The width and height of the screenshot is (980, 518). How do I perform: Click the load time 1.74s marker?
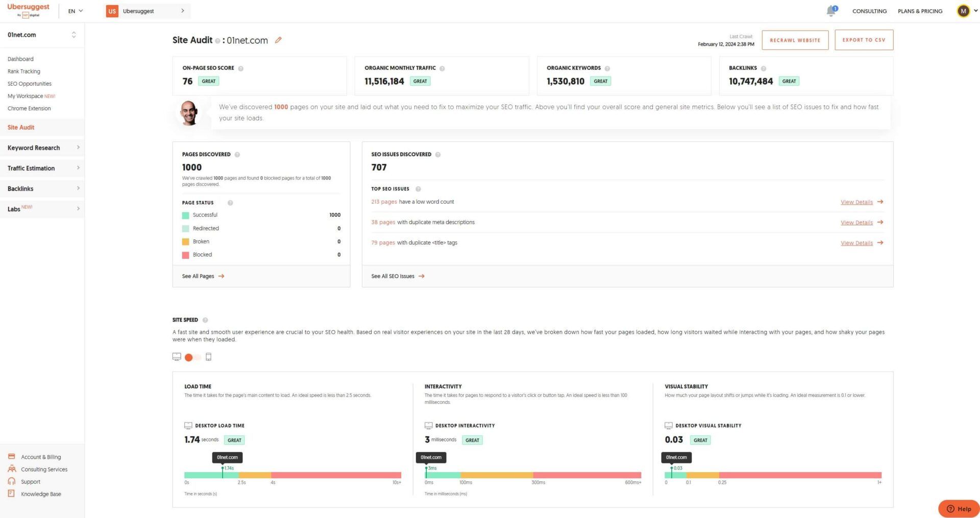click(223, 472)
